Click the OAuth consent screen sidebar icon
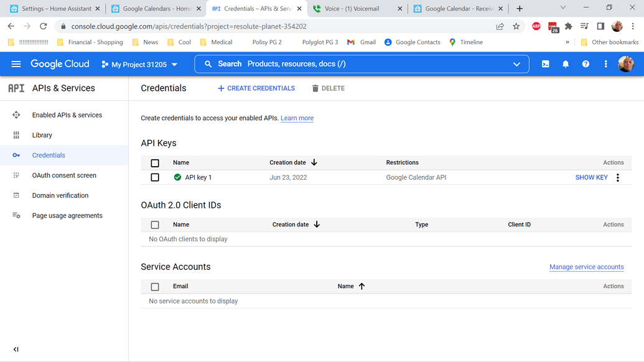The height and width of the screenshot is (362, 644). click(x=16, y=175)
